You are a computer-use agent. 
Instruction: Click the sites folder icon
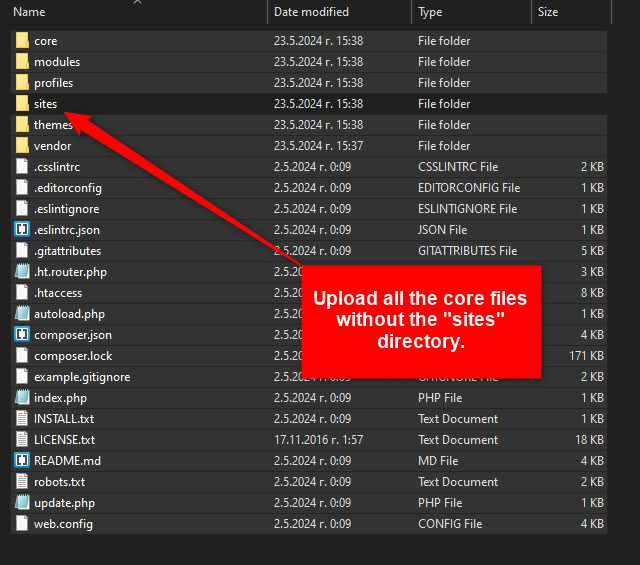click(x=22, y=104)
